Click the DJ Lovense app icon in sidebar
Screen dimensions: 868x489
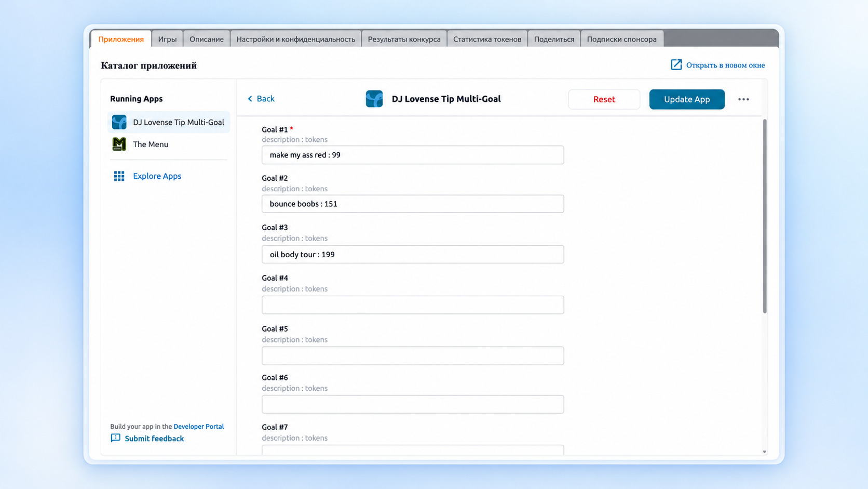(x=119, y=122)
